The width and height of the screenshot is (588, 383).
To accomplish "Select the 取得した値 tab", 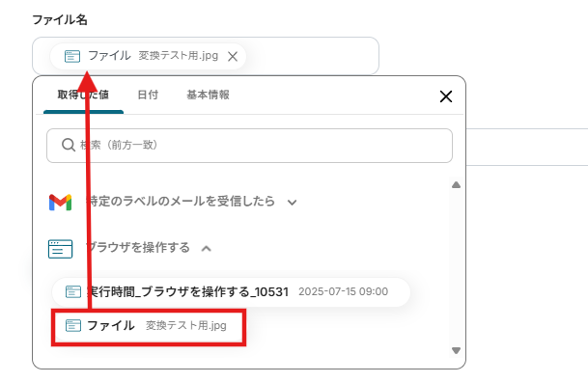I will [83, 95].
